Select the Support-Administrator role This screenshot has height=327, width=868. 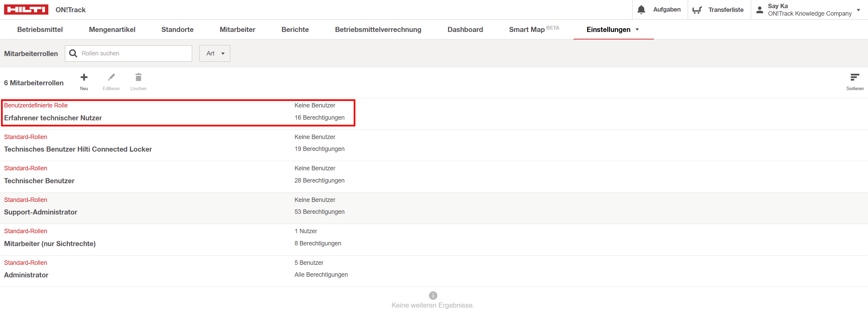point(41,212)
